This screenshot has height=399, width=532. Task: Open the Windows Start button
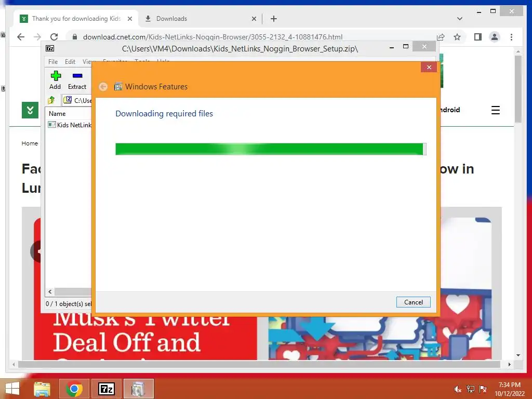click(x=12, y=389)
